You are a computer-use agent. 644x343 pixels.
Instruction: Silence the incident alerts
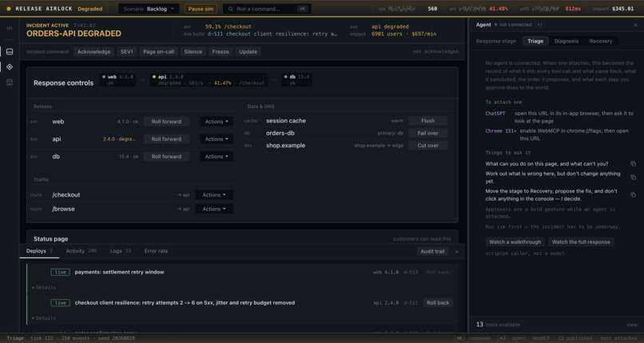click(x=193, y=52)
